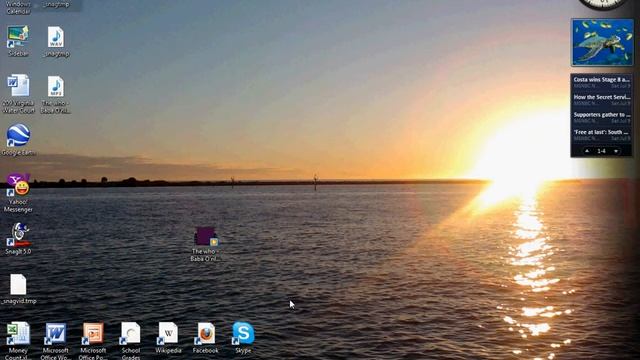Select the Yahoo! Messenger shortcut
Viewport: 640px width, 360px height.
click(x=18, y=184)
